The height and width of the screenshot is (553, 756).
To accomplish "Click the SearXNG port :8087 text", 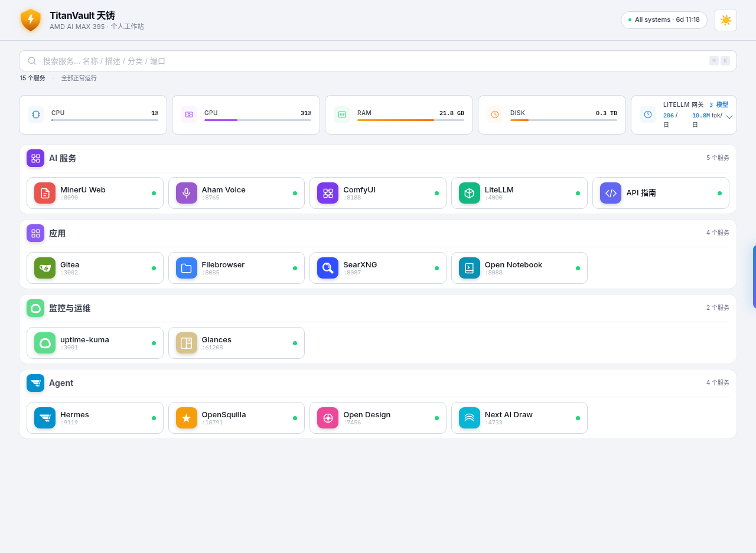I will [x=352, y=273].
